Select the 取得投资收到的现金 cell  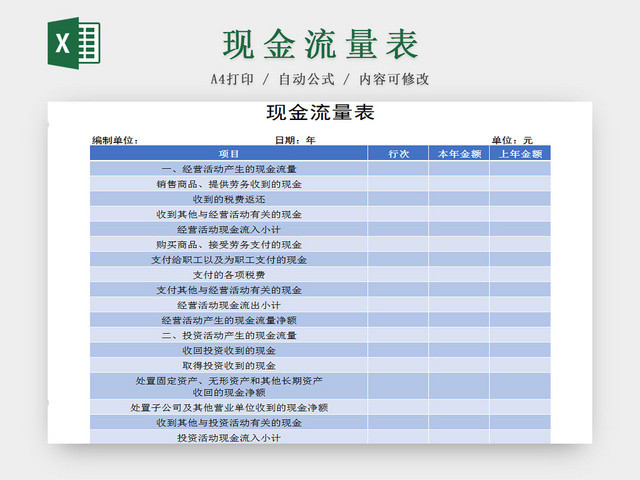click(x=229, y=365)
